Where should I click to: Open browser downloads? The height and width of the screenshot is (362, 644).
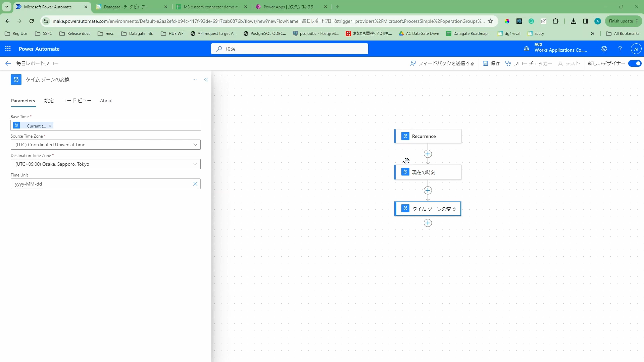click(x=574, y=21)
